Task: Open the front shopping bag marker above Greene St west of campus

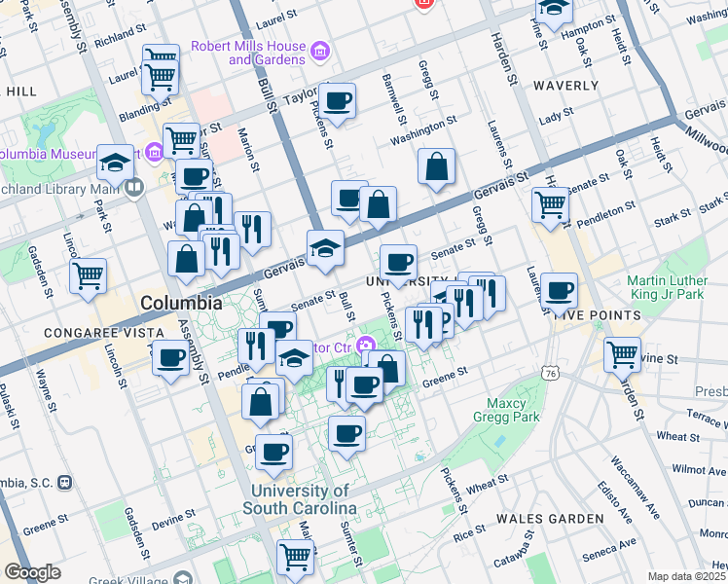Action: pos(261,403)
